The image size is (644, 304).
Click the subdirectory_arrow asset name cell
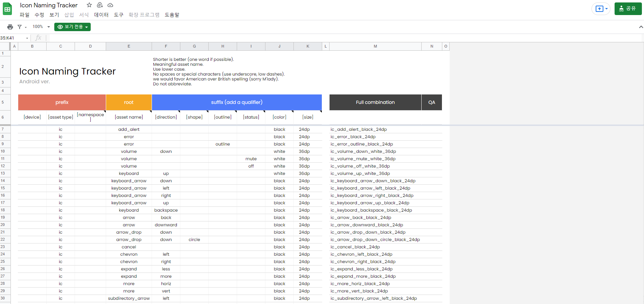coord(129,298)
